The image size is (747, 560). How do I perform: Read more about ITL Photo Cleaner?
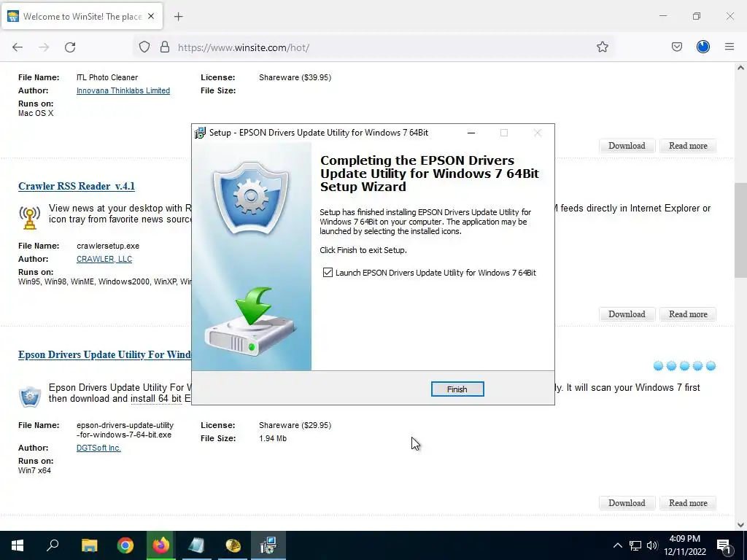pos(688,146)
